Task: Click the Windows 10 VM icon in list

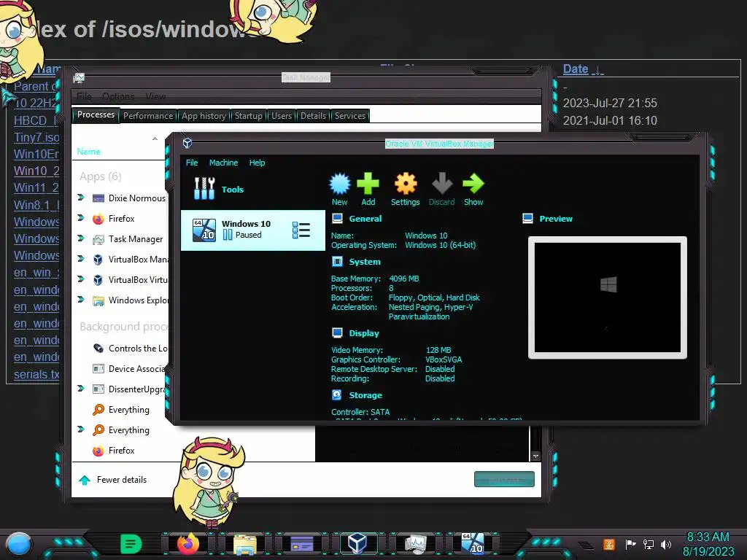Action: point(204,230)
